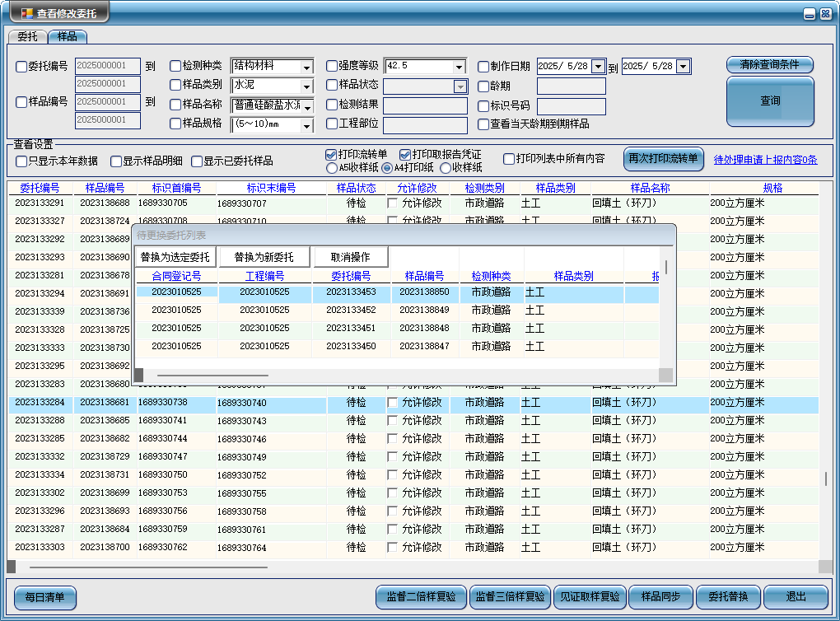Click the 委托替换 button at bottom
Viewport: 840px width, 621px height.
[x=728, y=597]
